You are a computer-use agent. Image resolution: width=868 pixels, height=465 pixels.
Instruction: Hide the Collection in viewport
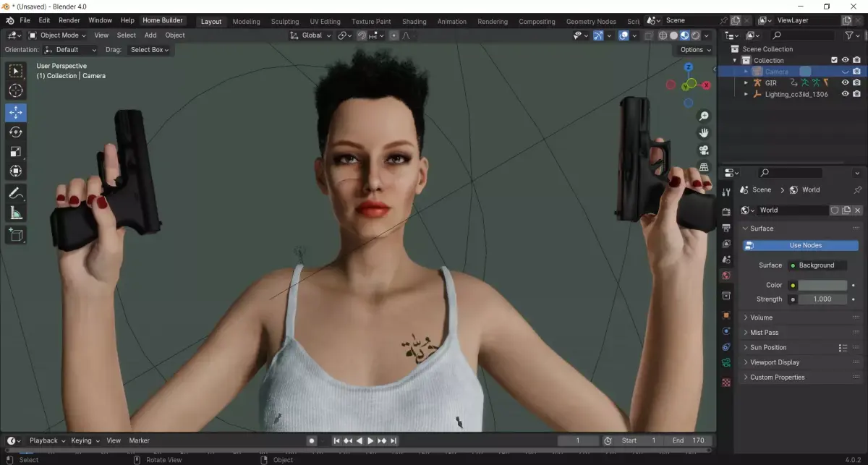click(x=845, y=60)
